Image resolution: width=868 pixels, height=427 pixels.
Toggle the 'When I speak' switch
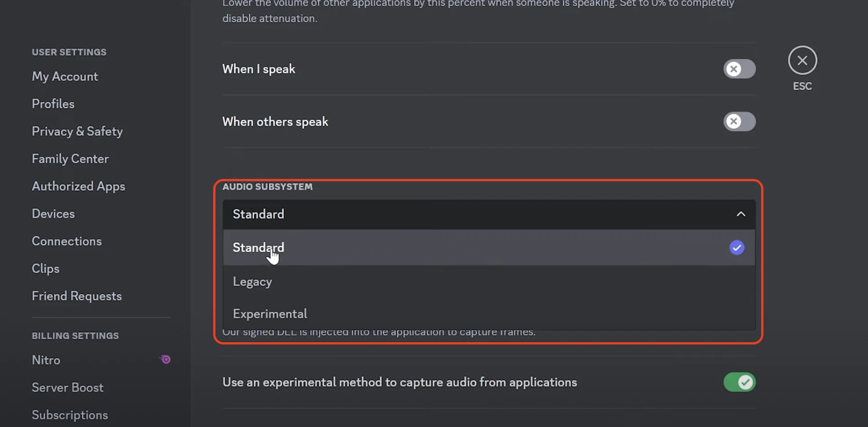[739, 69]
